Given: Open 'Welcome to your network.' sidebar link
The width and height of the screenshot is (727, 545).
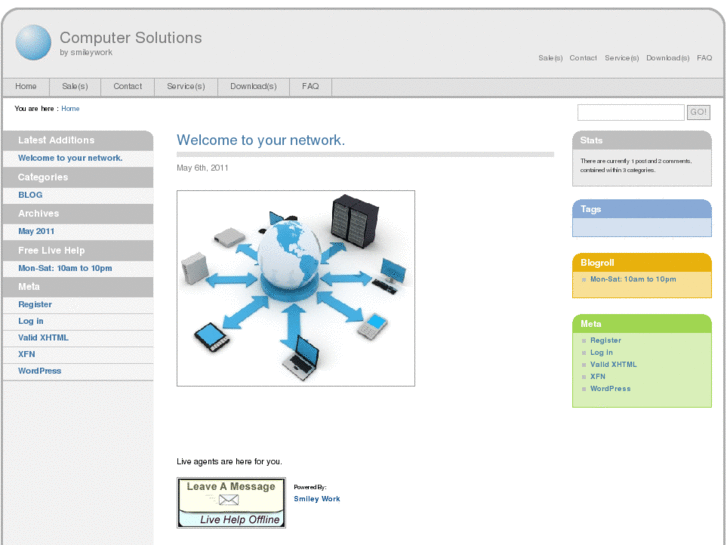Looking at the screenshot, I should pyautogui.click(x=70, y=158).
